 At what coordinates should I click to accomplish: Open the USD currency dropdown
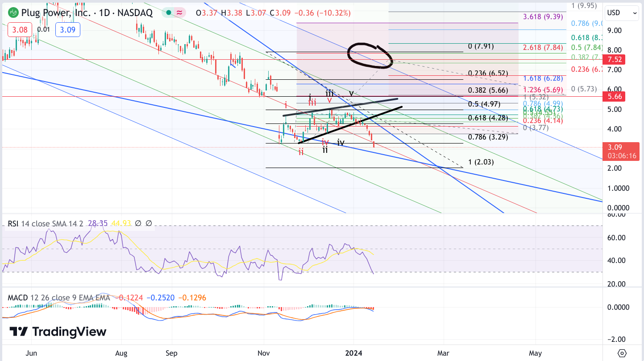click(x=622, y=13)
